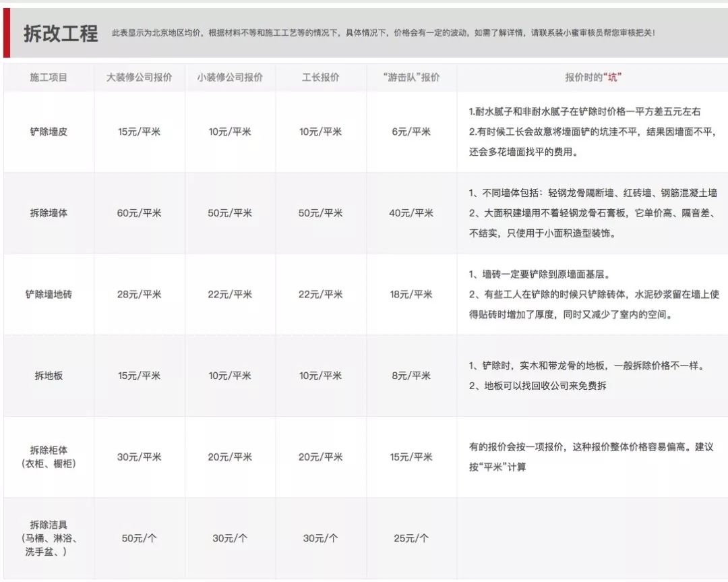Click the 拆除墙体 row label
Viewport: 728px width, 582px height.
click(x=47, y=213)
